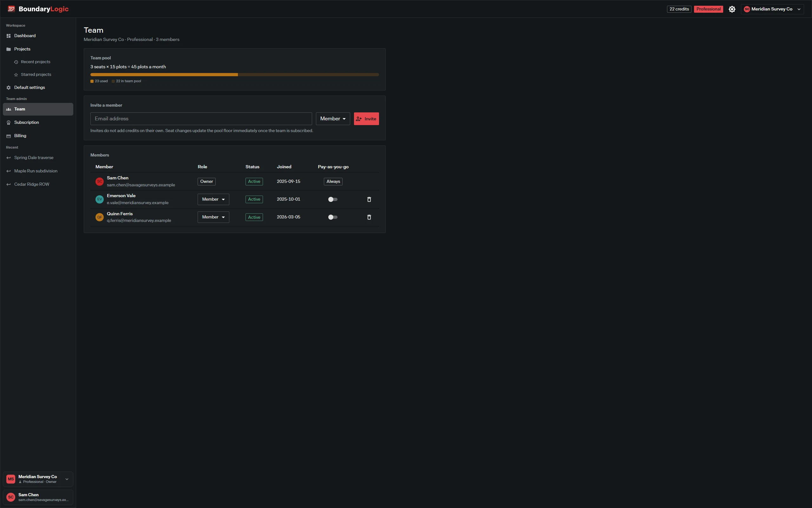Click the Projects folder icon
The height and width of the screenshot is (508, 812).
[x=9, y=49]
